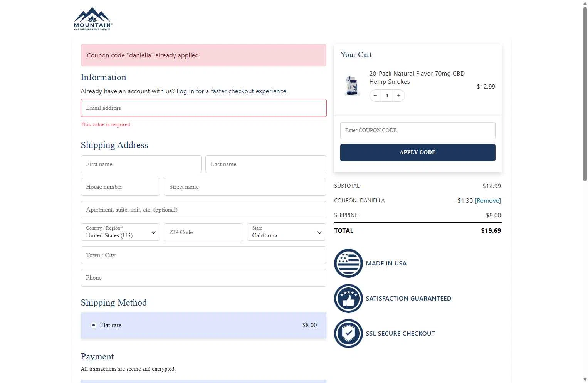
Task: Decrease quantity with the minus button
Action: click(375, 96)
